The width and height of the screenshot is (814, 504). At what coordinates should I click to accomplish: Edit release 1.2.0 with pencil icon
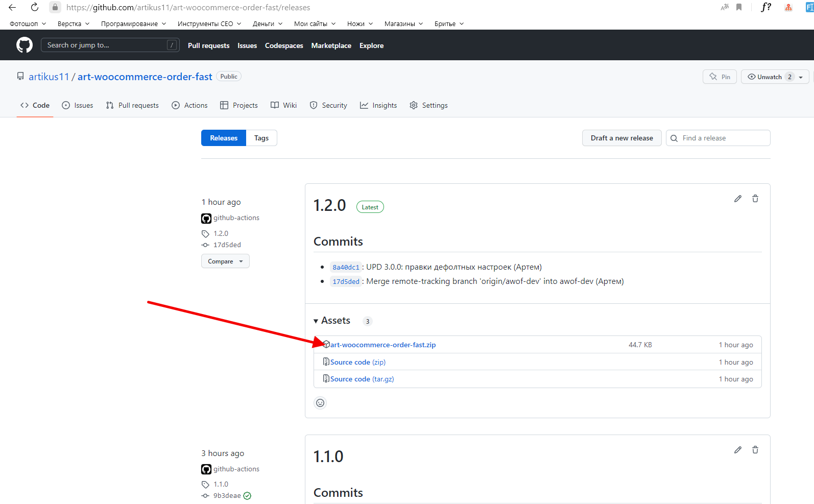[x=738, y=199]
